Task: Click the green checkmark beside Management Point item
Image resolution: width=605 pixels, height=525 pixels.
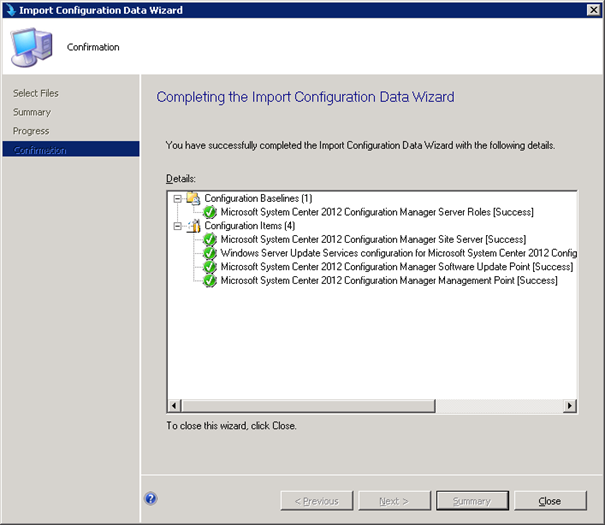Action: pos(210,280)
